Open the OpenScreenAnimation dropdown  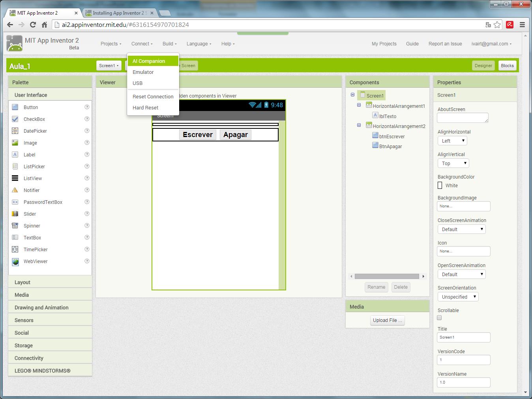coord(461,274)
